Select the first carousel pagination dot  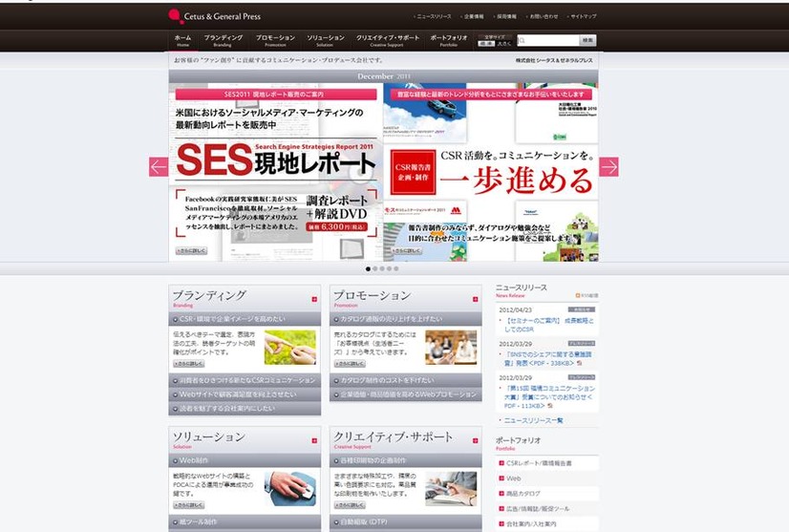coord(368,268)
